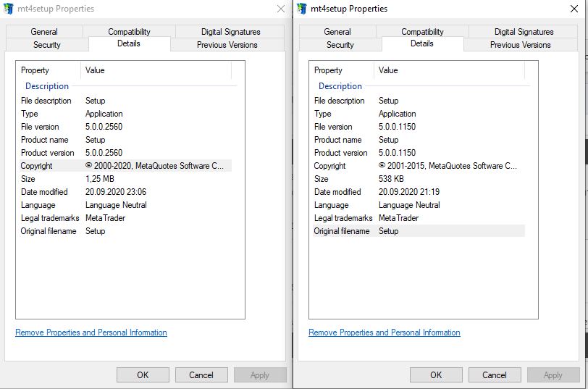Select Date modified 20.09.2020 23:06 value
This screenshot has width=588, height=389.
(116, 192)
